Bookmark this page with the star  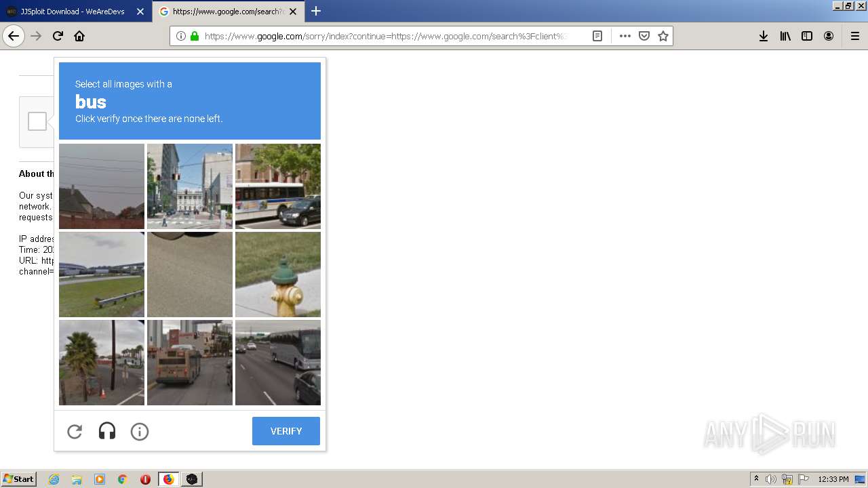[x=663, y=36]
